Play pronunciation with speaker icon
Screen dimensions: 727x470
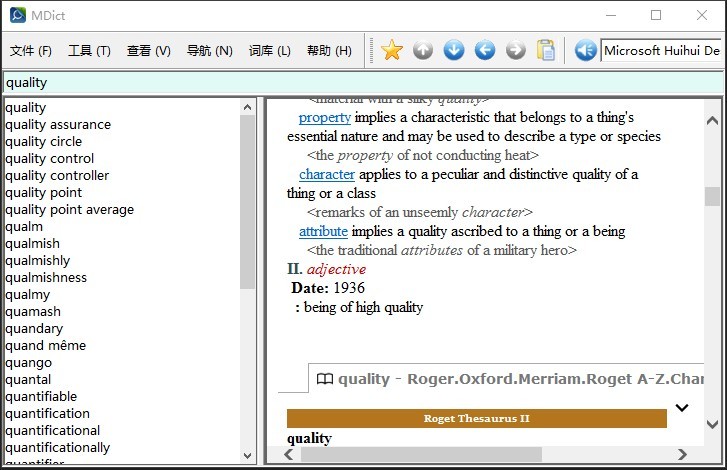[x=585, y=50]
